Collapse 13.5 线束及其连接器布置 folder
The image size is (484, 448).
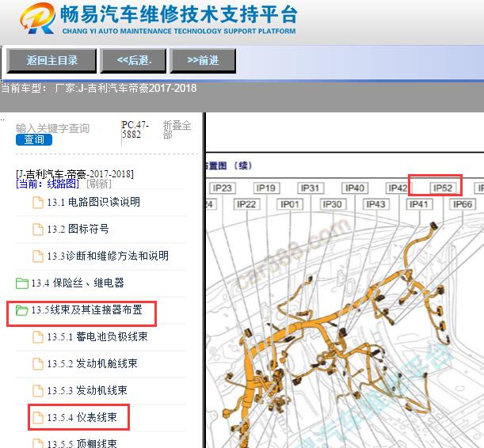tap(86, 309)
